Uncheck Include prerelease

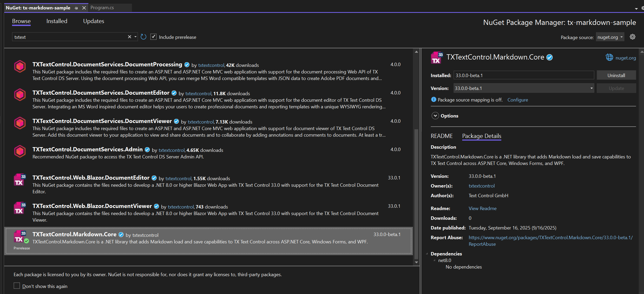153,37
